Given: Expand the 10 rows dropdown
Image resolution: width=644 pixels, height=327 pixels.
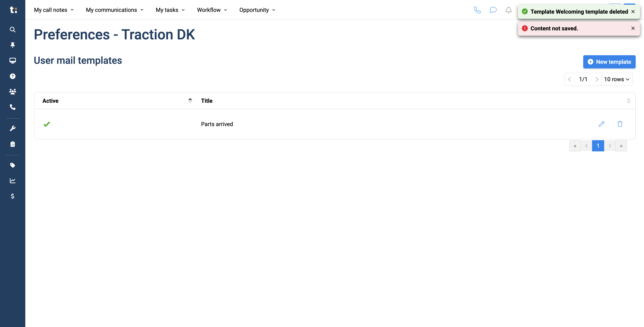Looking at the screenshot, I should 616,79.
